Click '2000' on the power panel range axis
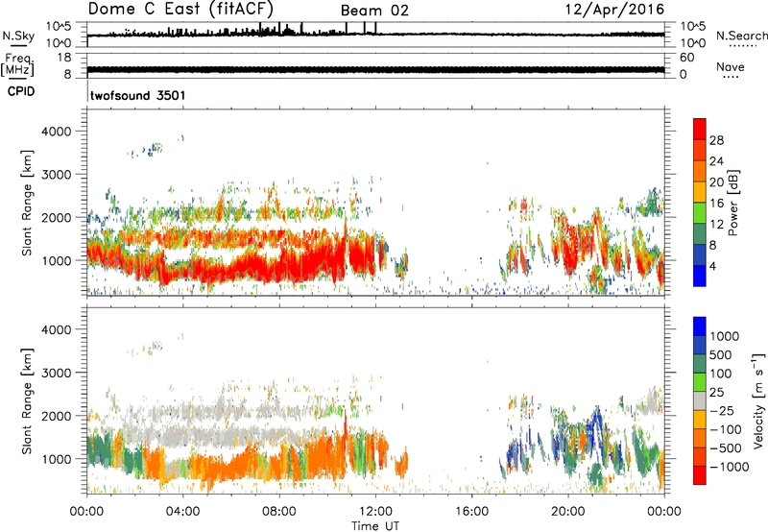This screenshot has width=768, height=532. (x=57, y=217)
